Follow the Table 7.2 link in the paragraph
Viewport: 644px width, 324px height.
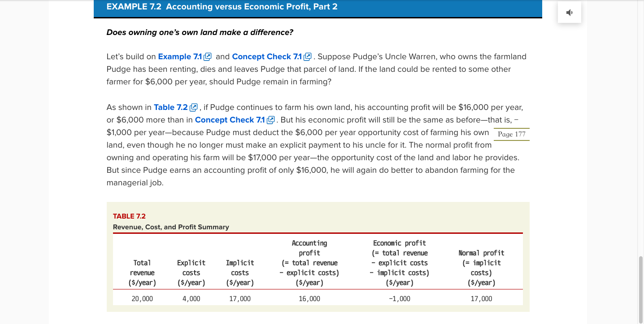pyautogui.click(x=170, y=107)
